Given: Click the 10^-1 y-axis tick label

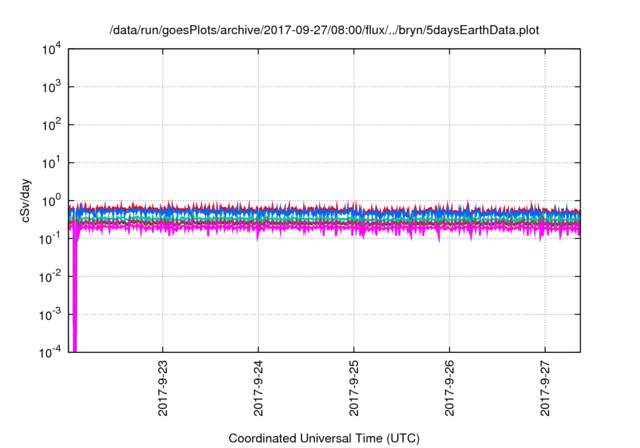Looking at the screenshot, I should click(51, 239).
